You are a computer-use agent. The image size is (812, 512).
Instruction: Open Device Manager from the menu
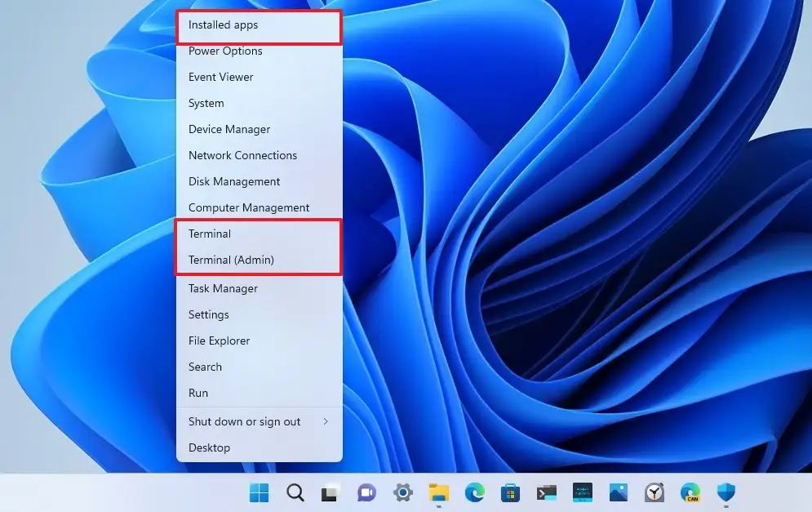tap(229, 129)
